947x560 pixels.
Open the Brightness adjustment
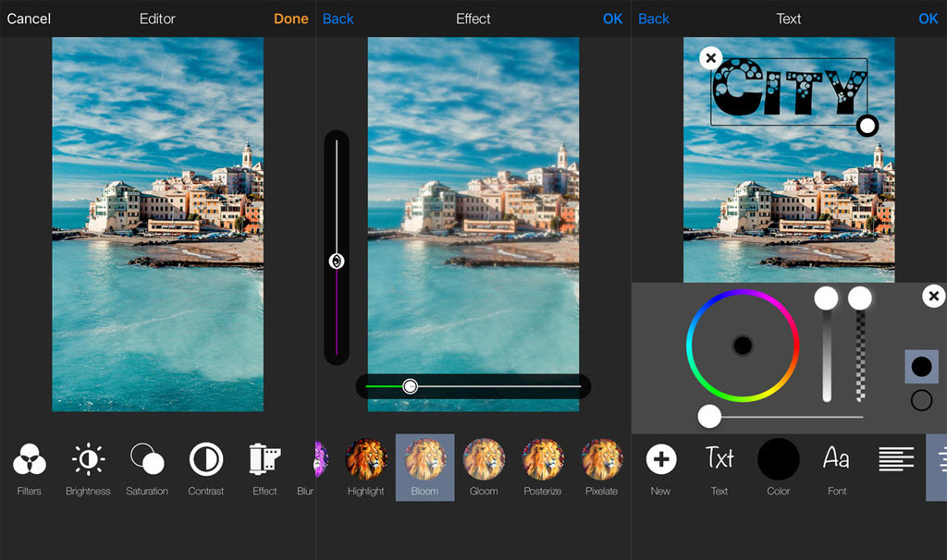88,459
